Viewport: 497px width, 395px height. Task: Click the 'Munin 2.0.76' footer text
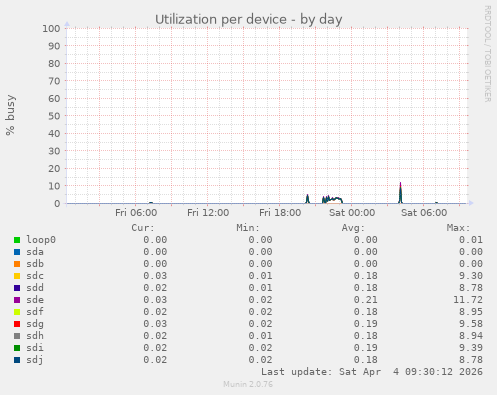[x=248, y=384]
